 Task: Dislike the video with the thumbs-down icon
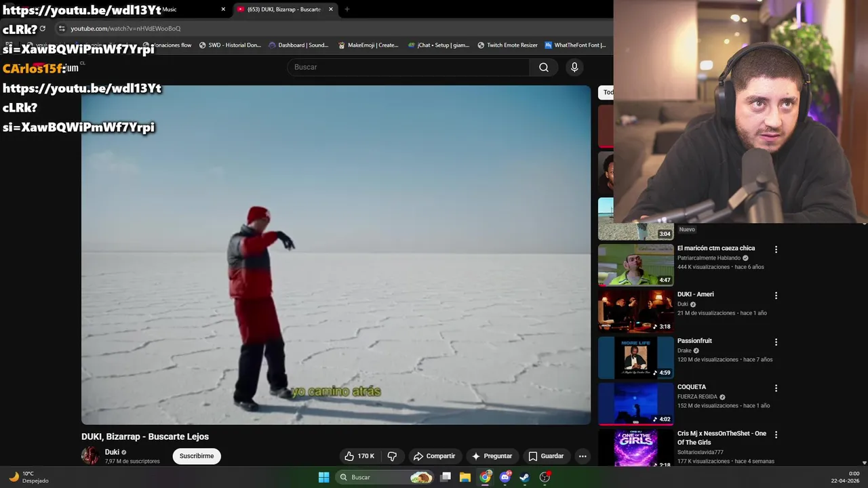pos(392,456)
